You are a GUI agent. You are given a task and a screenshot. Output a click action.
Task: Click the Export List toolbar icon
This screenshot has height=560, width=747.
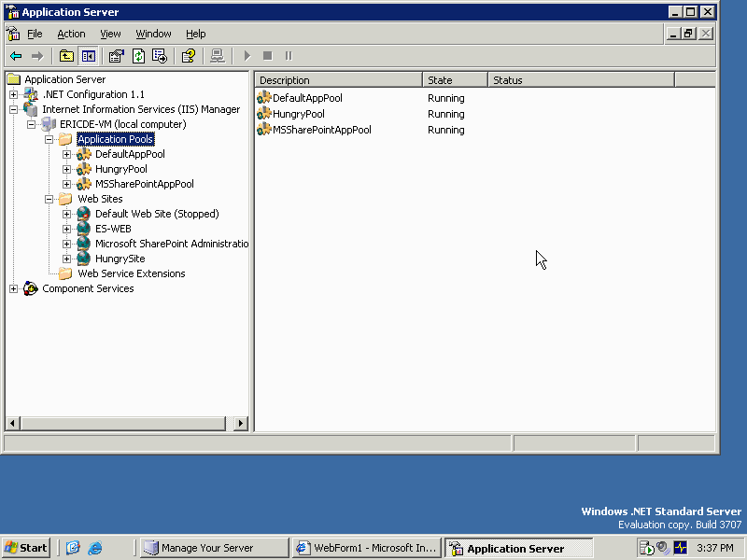point(159,56)
